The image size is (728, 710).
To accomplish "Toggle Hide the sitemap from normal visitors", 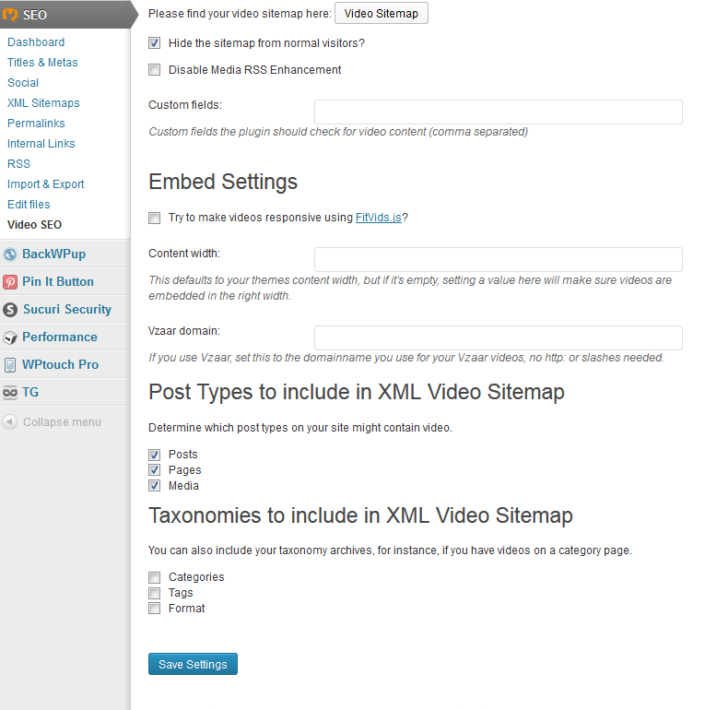I will tap(154, 43).
